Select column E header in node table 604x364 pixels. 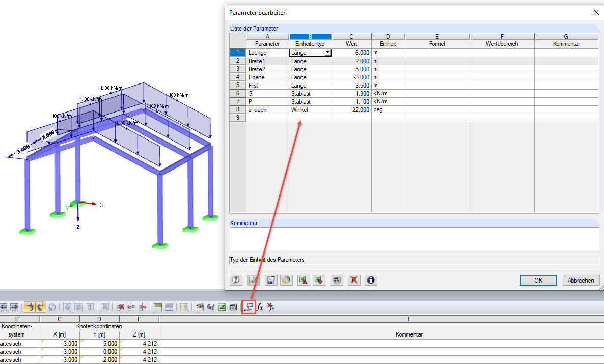click(x=139, y=319)
